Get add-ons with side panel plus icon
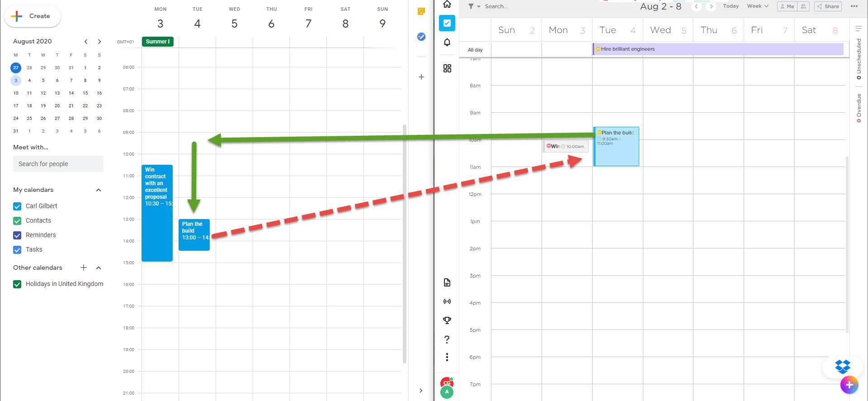The image size is (868, 401). click(x=421, y=77)
